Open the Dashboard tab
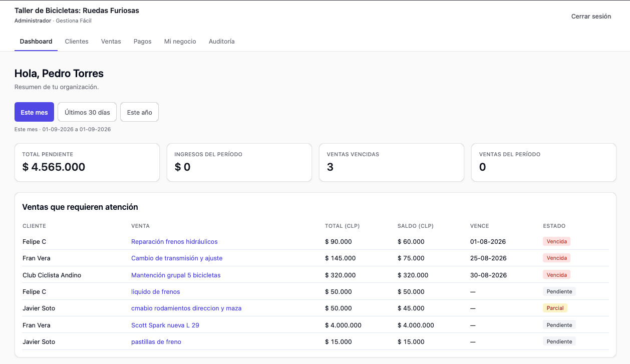 coord(36,42)
